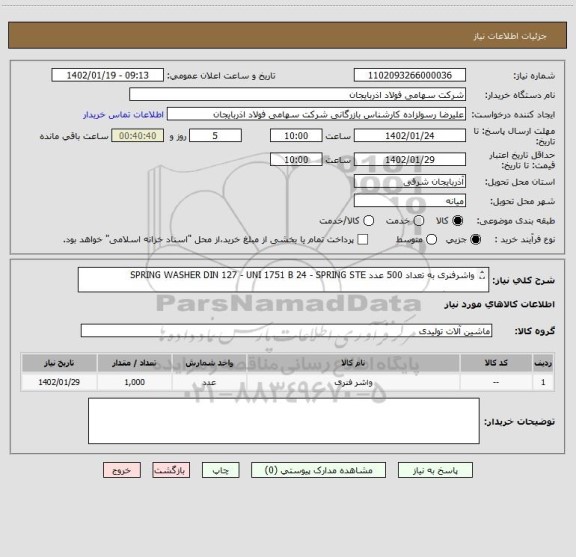This screenshot has width=576, height=557.
Task: Click the تعداد / مقدار column header
Action: tap(134, 363)
